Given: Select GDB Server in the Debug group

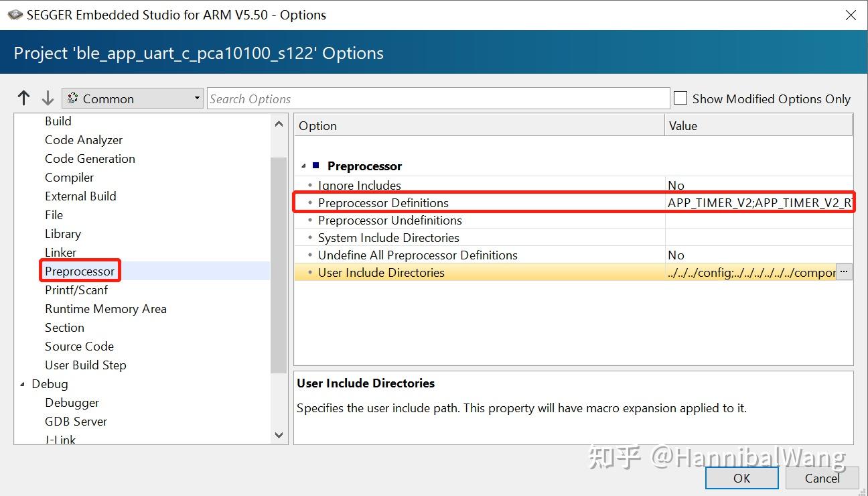Looking at the screenshot, I should tap(76, 421).
